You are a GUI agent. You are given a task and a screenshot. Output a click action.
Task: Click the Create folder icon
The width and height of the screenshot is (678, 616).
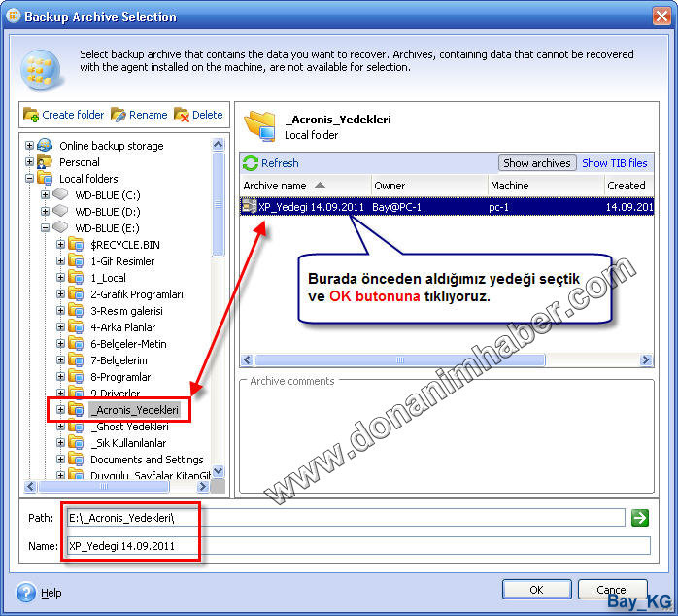tap(31, 115)
